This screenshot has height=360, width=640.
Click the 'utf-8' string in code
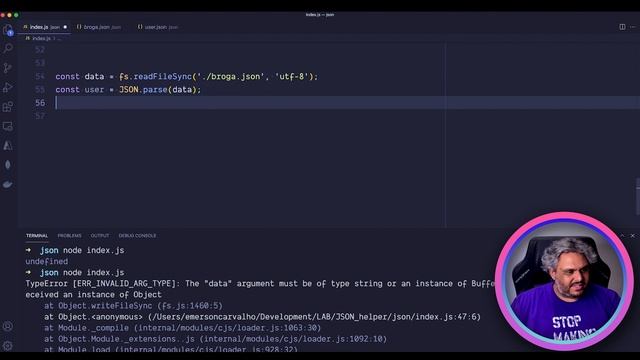click(x=292, y=76)
